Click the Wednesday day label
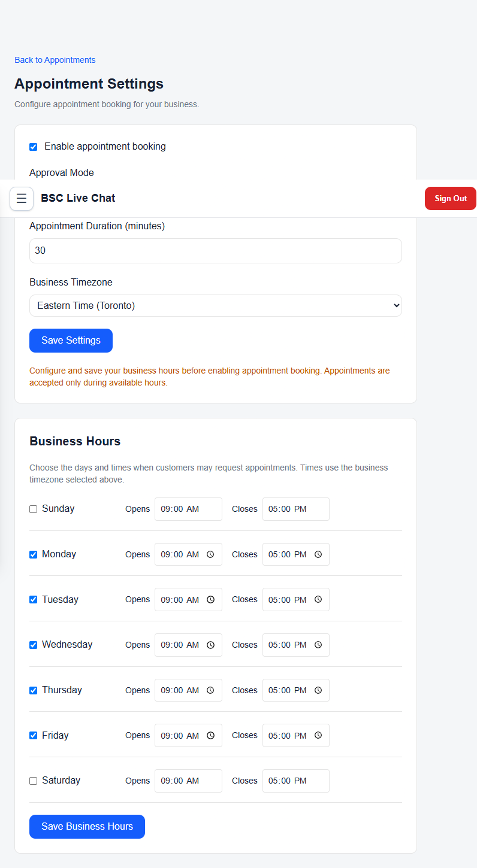The height and width of the screenshot is (868, 477). coord(67,645)
